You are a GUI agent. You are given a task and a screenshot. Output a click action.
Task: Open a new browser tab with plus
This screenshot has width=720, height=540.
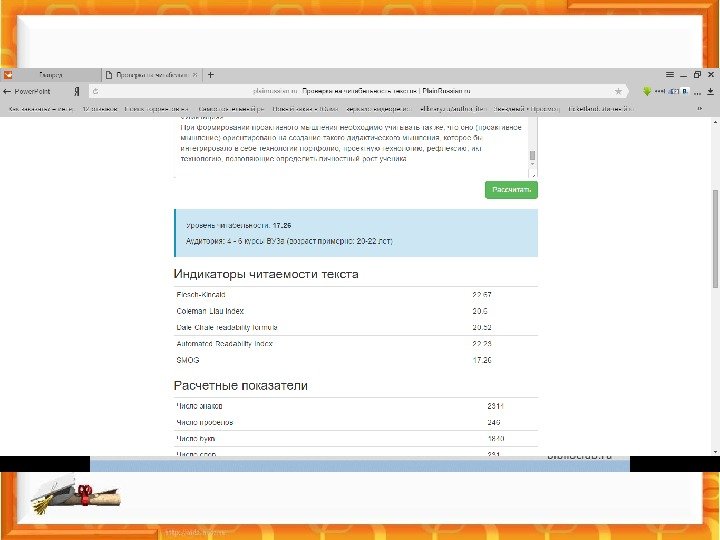[x=211, y=75]
